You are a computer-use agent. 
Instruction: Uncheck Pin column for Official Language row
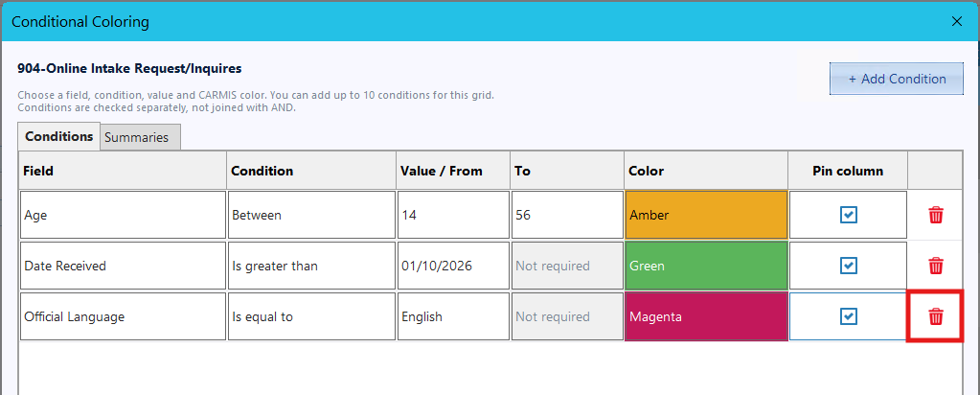point(848,316)
